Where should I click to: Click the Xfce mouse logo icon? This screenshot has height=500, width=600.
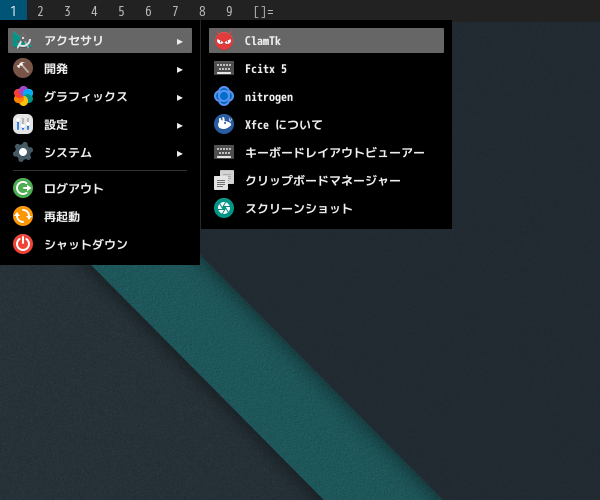pos(224,124)
